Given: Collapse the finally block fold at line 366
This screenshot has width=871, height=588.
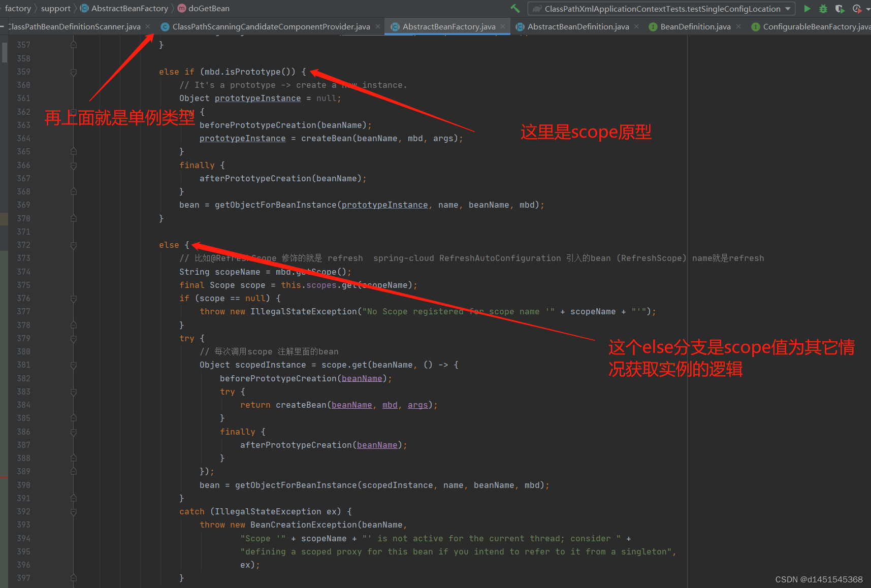Looking at the screenshot, I should pos(74,166).
